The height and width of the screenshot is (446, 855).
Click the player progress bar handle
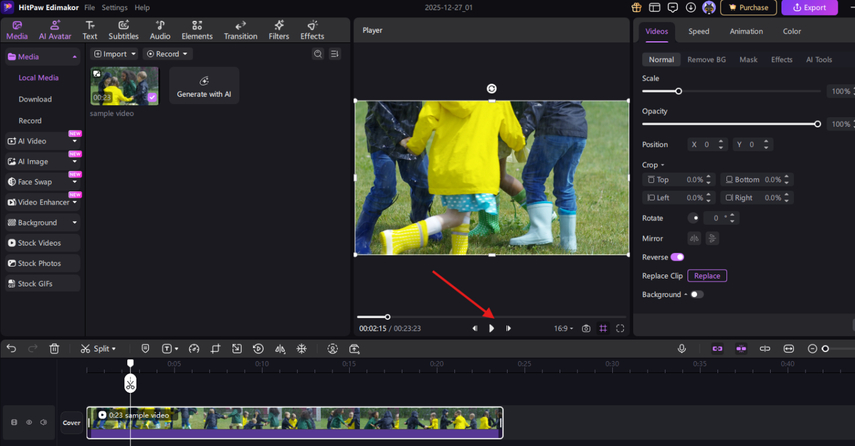point(387,317)
